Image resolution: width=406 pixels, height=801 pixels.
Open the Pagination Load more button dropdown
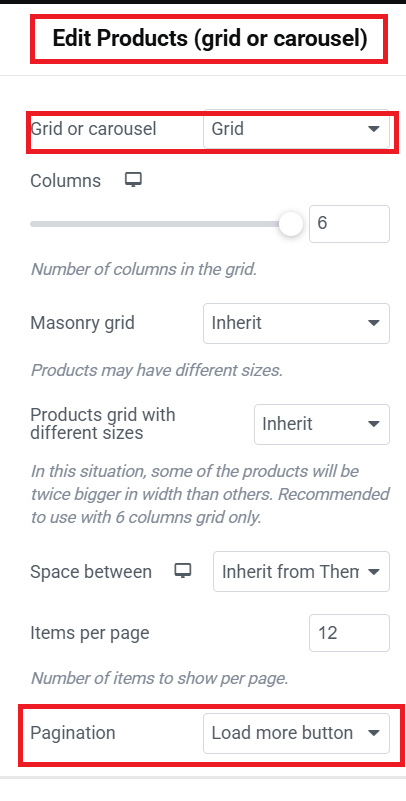click(296, 733)
